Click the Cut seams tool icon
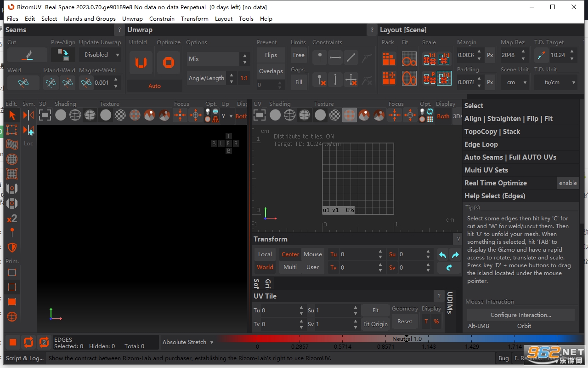Viewport: 588px width, 368px height. 27,55
